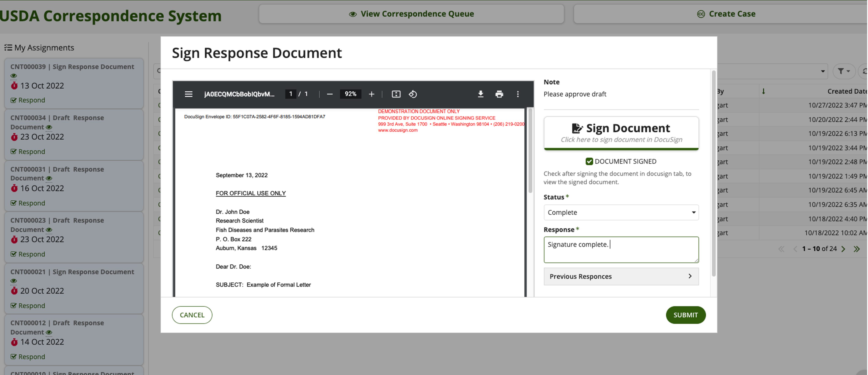Click the CANCEL button

coord(192,315)
